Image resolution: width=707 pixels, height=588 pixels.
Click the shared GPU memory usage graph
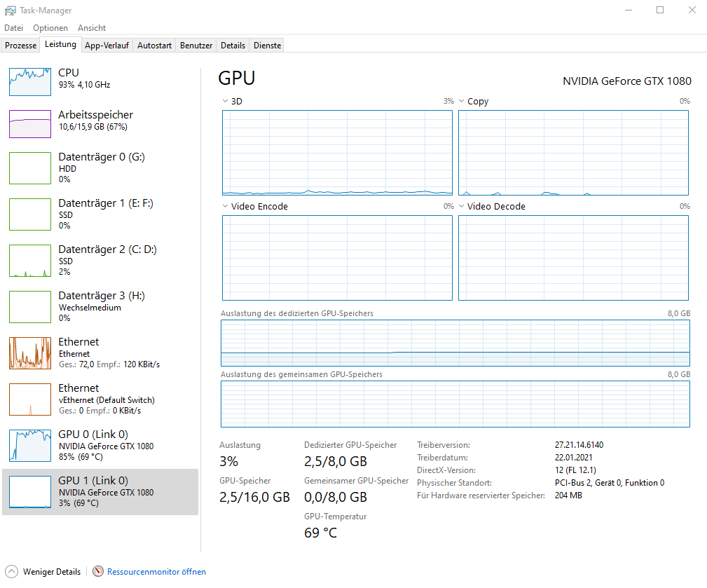455,404
